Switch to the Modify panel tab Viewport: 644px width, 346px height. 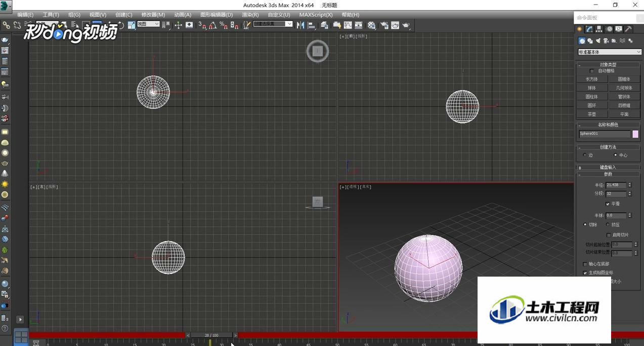tap(589, 29)
